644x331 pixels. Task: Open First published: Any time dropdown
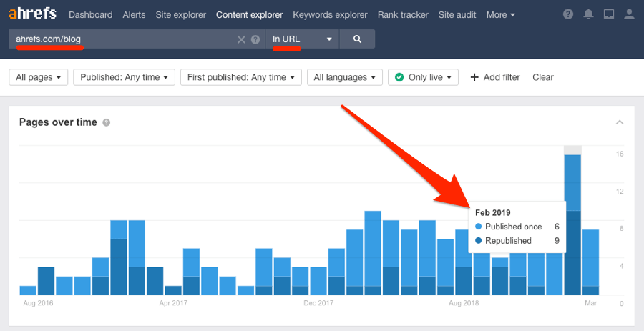[x=241, y=77]
